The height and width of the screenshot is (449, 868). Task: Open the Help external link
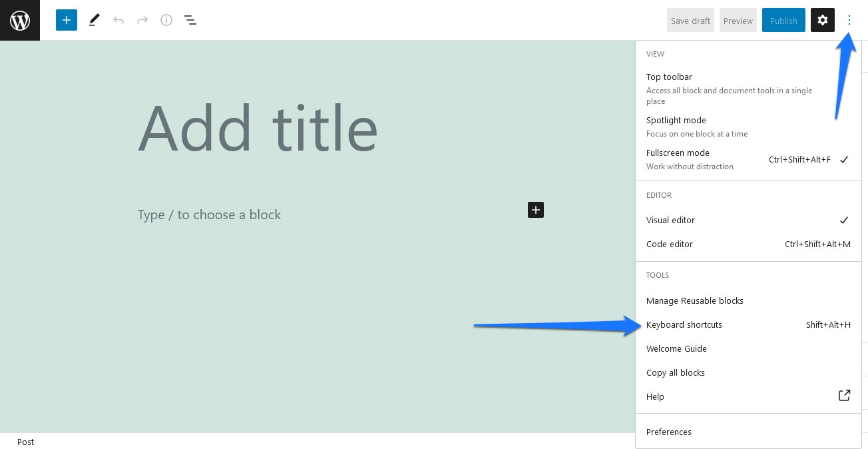pyautogui.click(x=748, y=396)
